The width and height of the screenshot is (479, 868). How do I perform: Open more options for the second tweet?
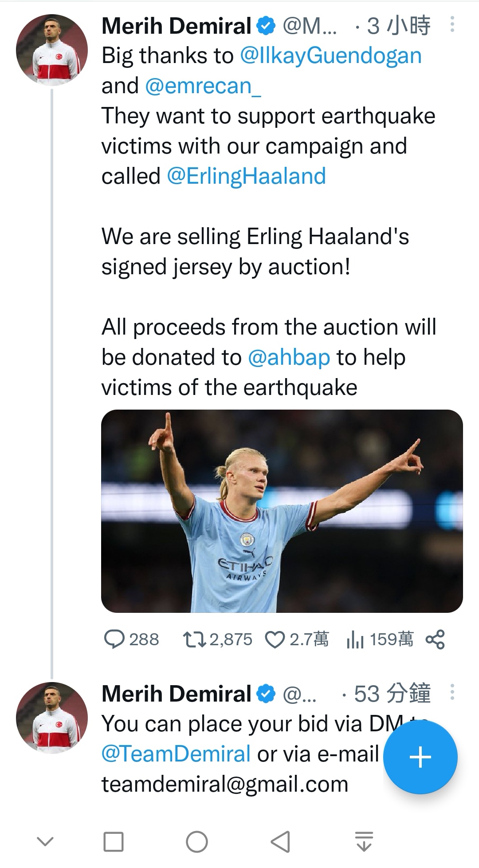click(x=452, y=692)
